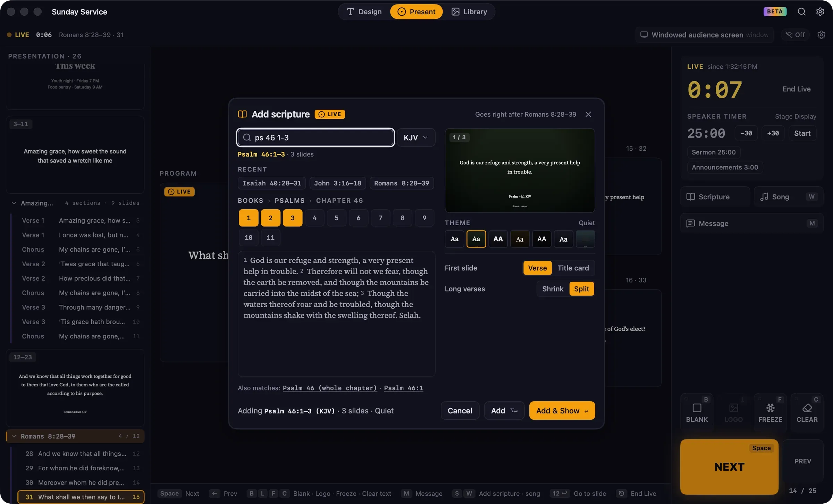The image size is (833, 504).
Task: Open the KJV translation dropdown
Action: pos(416,137)
